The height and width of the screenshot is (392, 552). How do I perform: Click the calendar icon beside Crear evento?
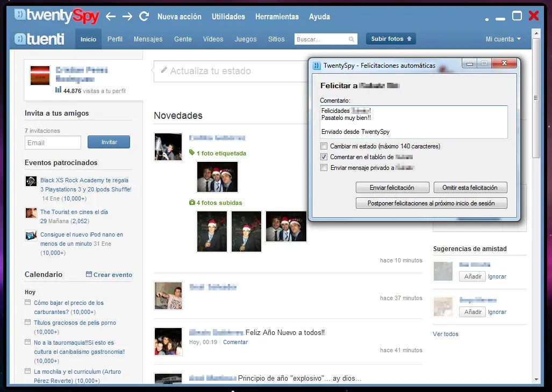(x=89, y=274)
